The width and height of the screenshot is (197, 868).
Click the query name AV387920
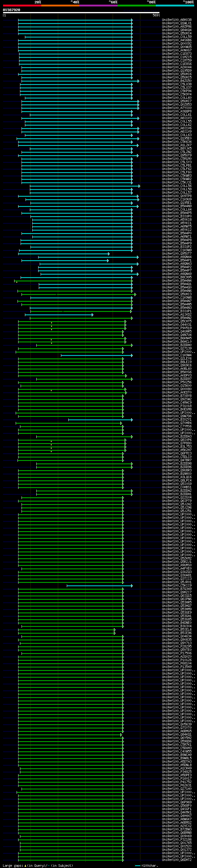tap(11, 10)
